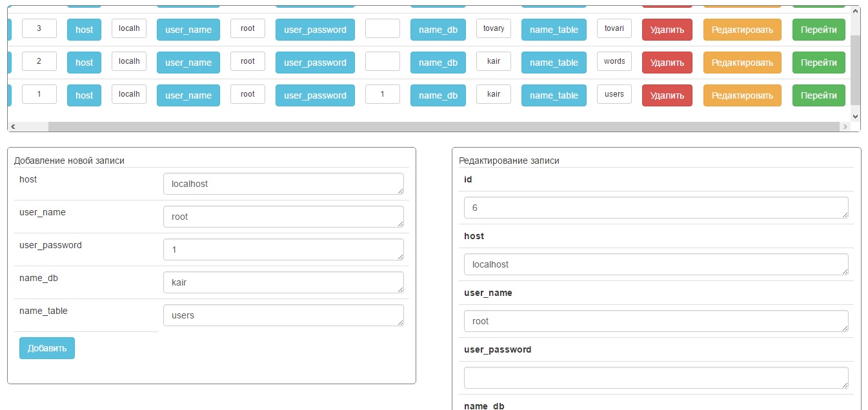868x410 pixels.
Task: Click kair database field in row 1
Action: tap(494, 94)
